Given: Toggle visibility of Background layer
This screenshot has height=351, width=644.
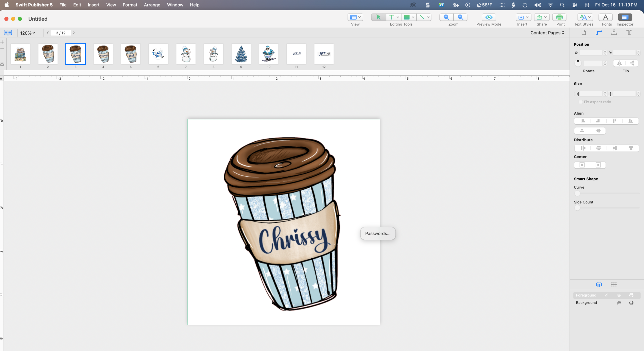Looking at the screenshot, I should (x=619, y=303).
